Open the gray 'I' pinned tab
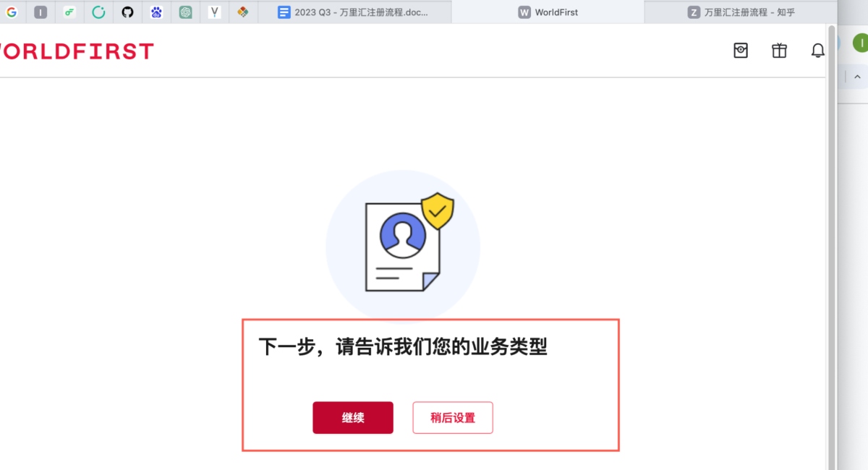The width and height of the screenshot is (868, 470). pos(41,12)
